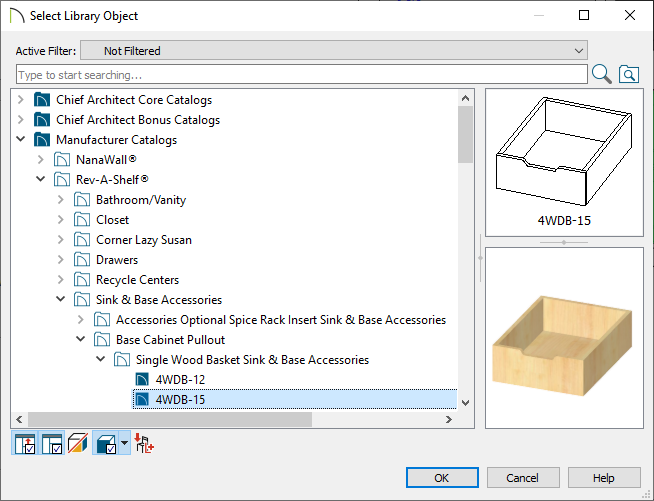Expand the Recycle Centers folder

pos(60,279)
